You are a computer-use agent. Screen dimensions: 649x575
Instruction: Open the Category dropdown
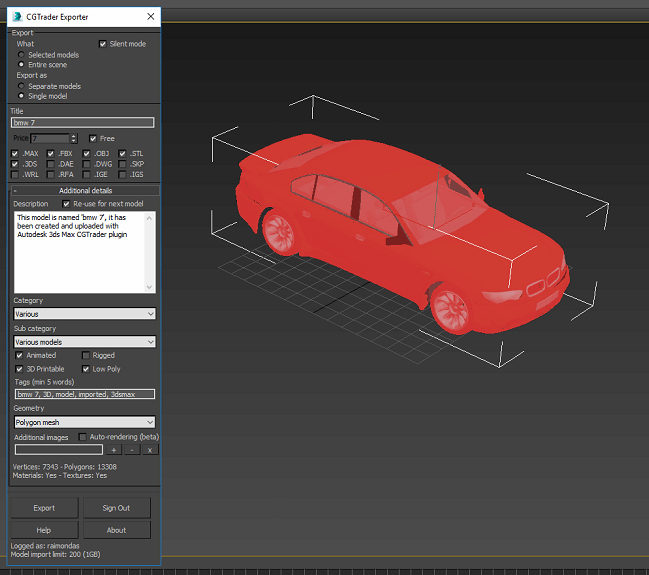84,314
